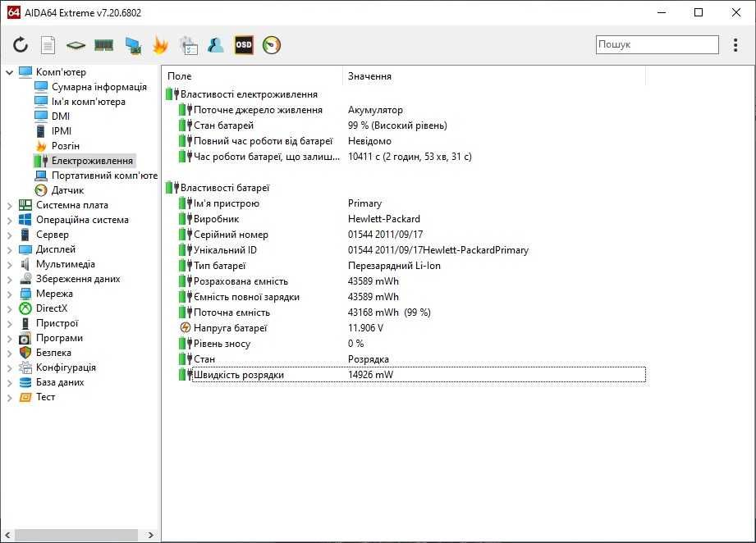Open the three-dot main menu

(735, 45)
